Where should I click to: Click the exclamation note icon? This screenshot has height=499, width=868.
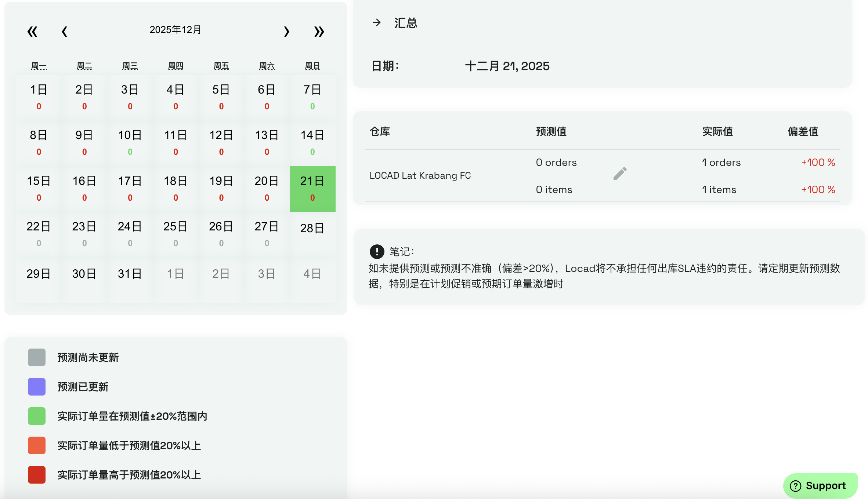point(377,252)
